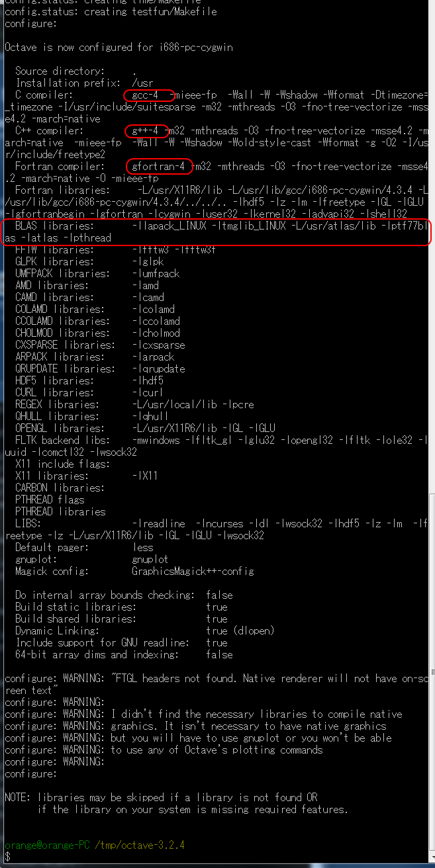
Task: Click the $ shell prompt line
Action: click(x=7, y=857)
